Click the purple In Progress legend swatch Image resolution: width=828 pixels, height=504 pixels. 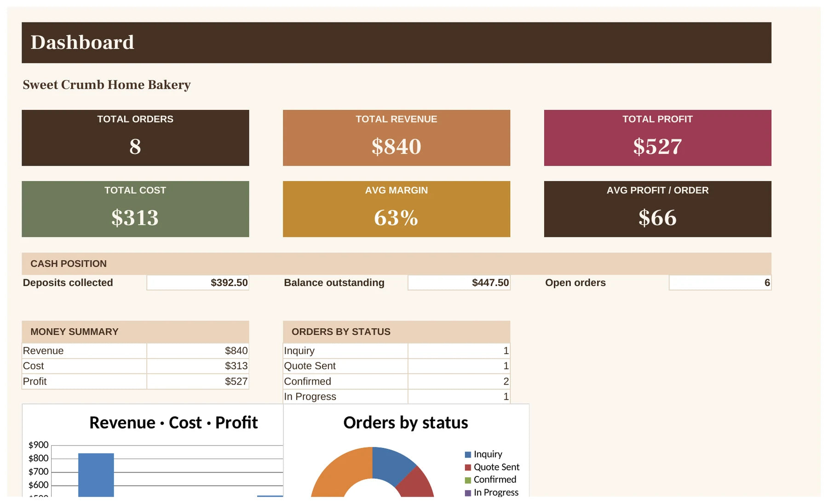pyautogui.click(x=468, y=493)
